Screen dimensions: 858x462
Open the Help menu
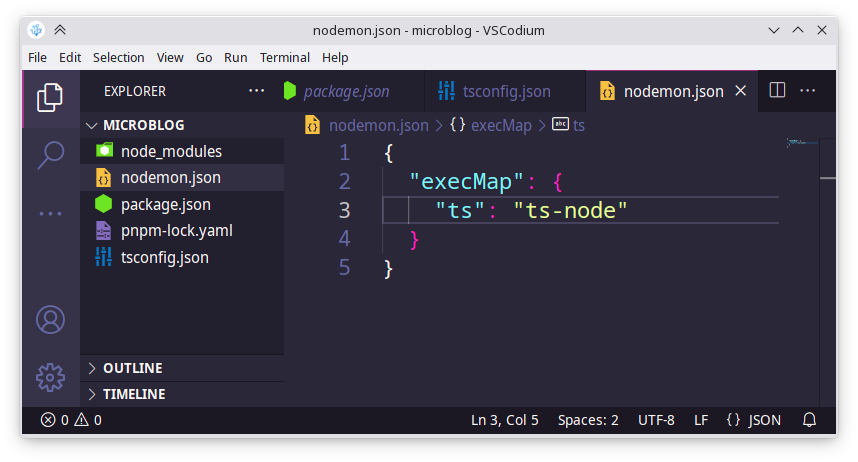coord(335,57)
